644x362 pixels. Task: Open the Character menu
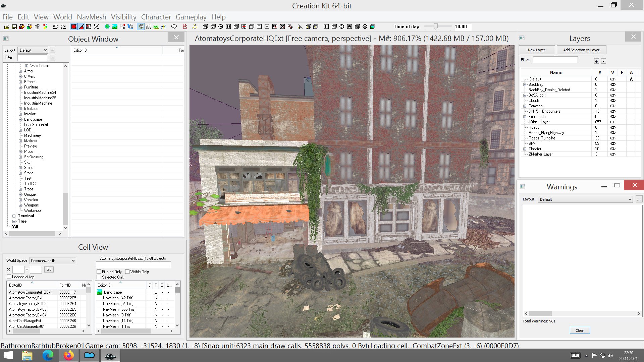[x=156, y=17]
